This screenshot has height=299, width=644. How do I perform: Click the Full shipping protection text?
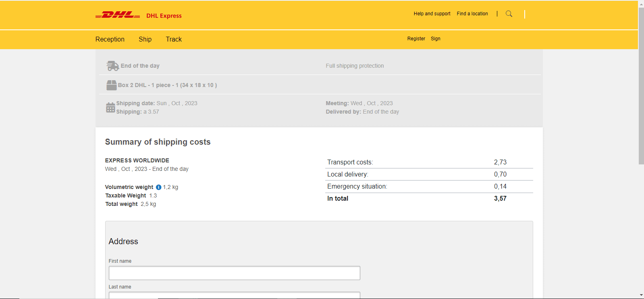click(355, 66)
